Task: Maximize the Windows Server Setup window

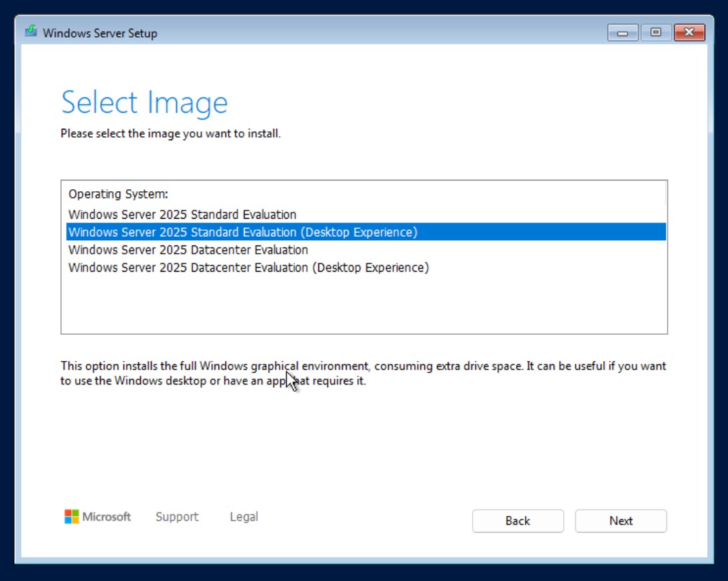Action: (655, 32)
